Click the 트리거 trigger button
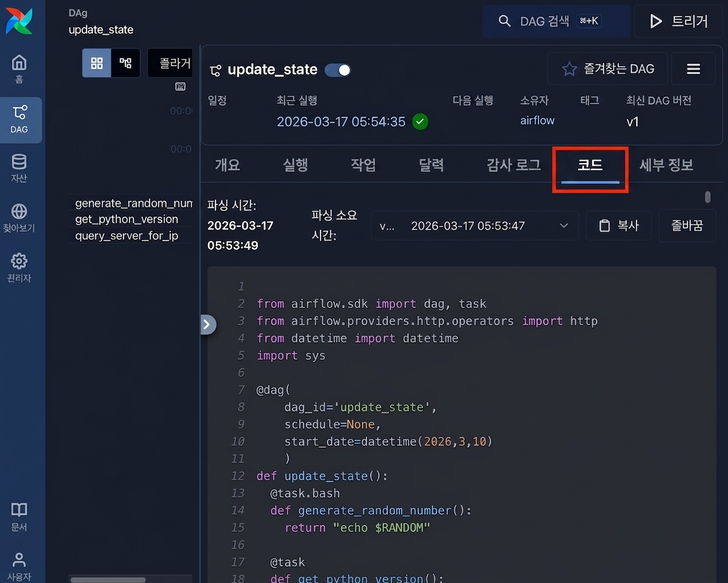Screen dimensions: 728x583 tap(678, 21)
